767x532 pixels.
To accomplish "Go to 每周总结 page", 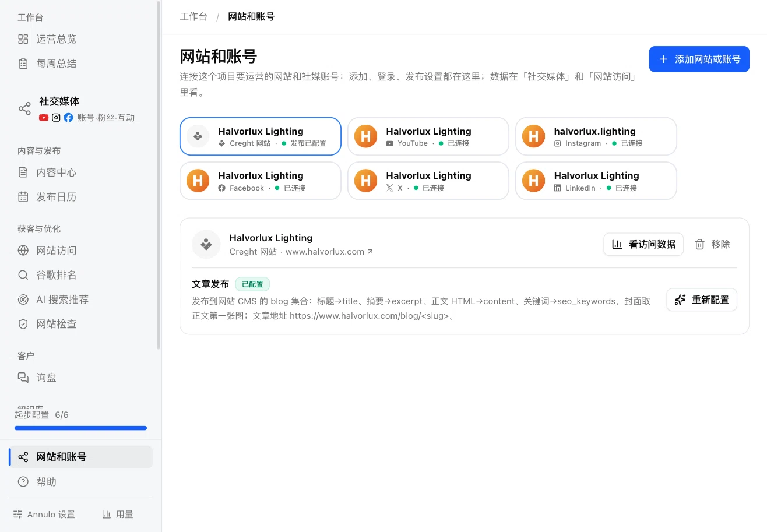I will pyautogui.click(x=80, y=64).
